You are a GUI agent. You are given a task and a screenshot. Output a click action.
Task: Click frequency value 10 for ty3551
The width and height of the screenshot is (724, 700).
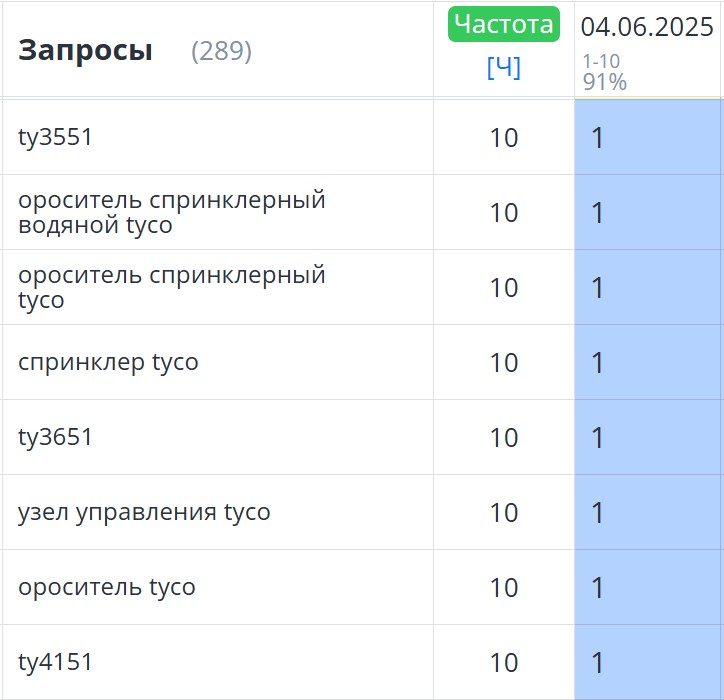(504, 138)
